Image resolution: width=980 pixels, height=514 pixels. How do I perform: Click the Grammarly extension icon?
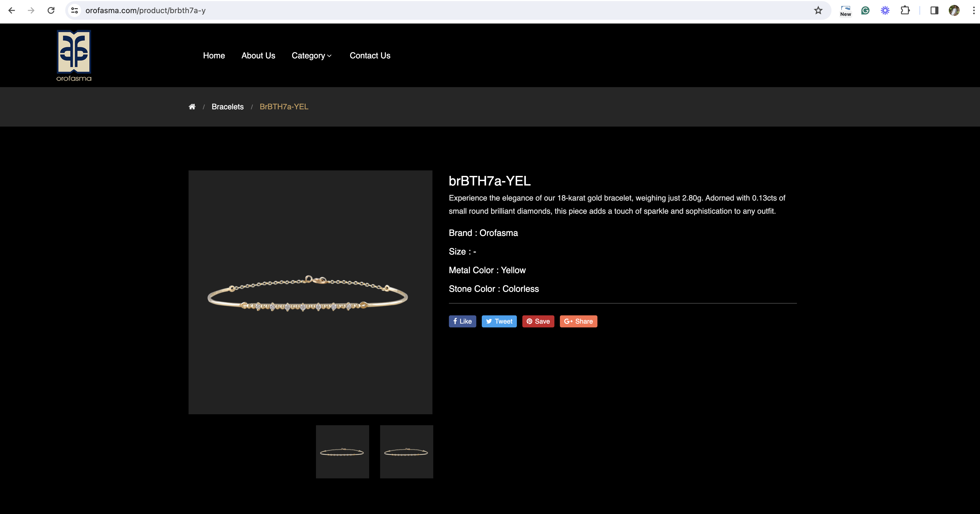coord(865,10)
